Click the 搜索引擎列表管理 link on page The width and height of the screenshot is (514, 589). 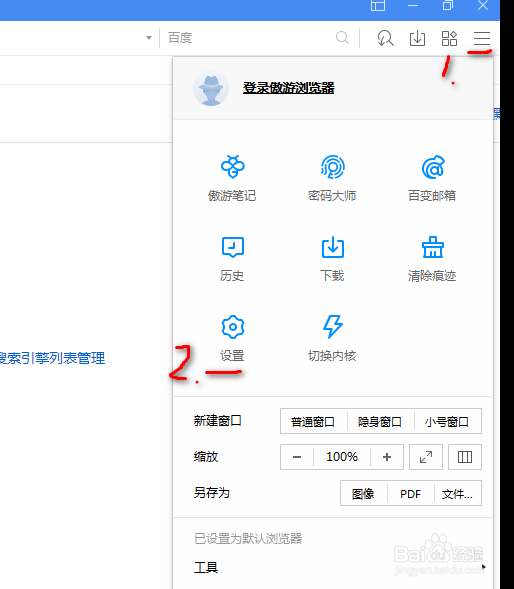(x=52, y=358)
